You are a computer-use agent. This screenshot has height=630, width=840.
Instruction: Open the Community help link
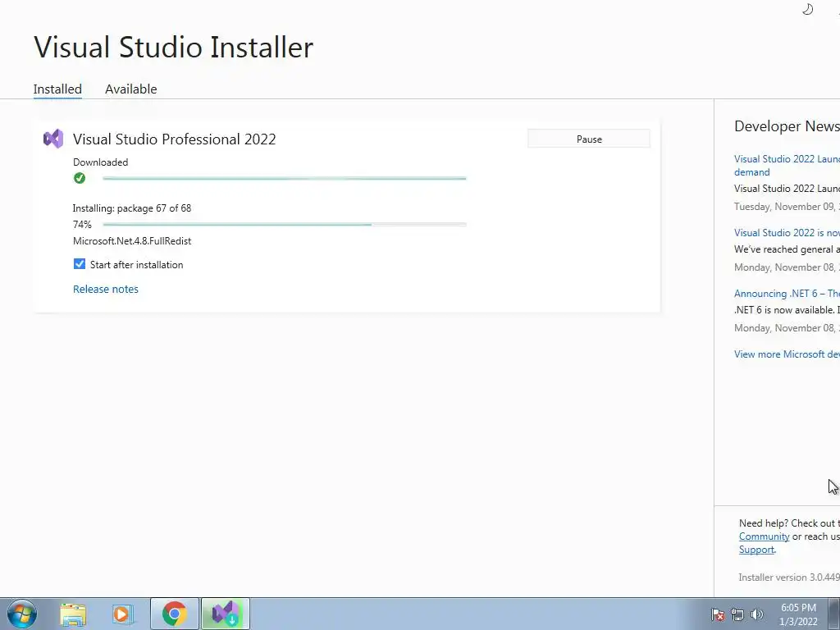click(x=764, y=536)
